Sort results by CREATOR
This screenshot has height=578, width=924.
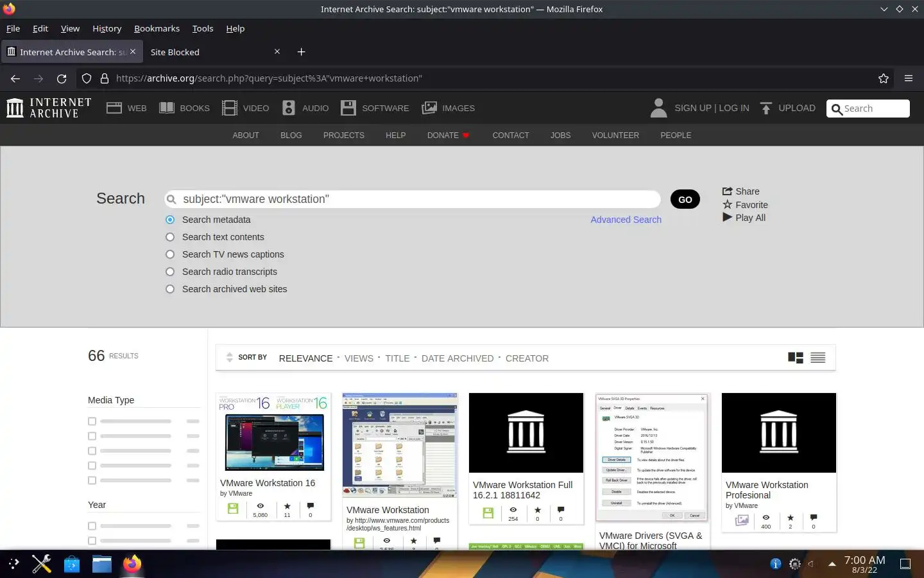(527, 358)
